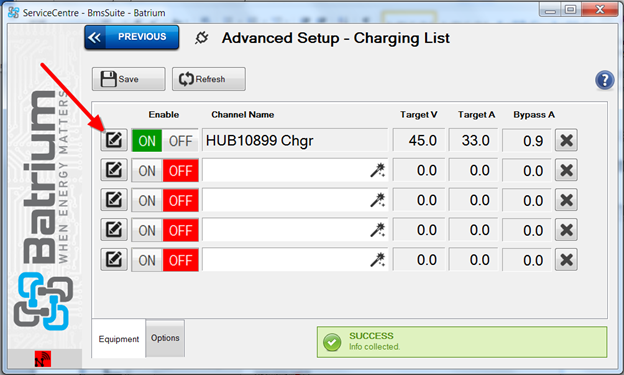Click the Target A column header
Viewport: 624px width, 375px height.
(476, 115)
